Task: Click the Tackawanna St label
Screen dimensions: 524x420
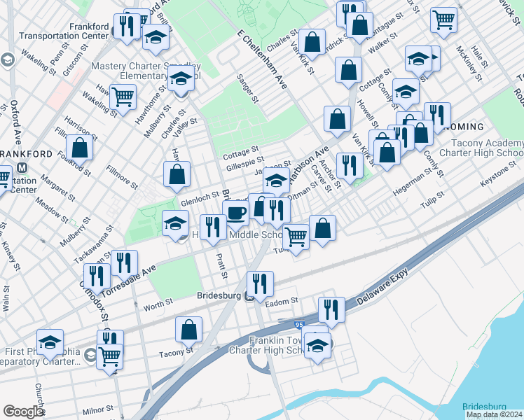Action: point(94,244)
